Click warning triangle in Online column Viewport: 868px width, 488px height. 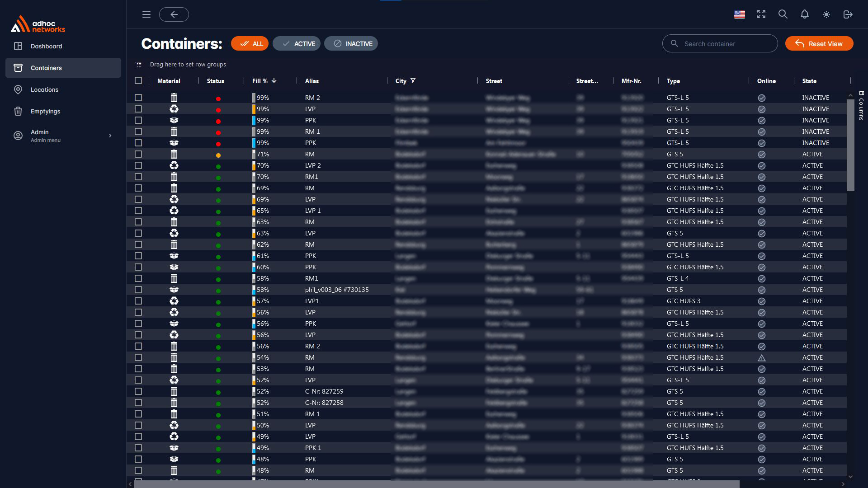[762, 358]
